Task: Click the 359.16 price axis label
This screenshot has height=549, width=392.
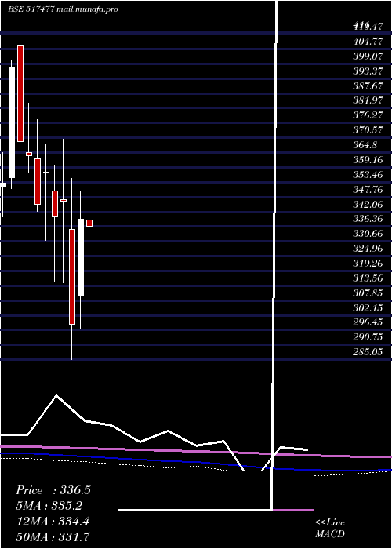Action: point(368,160)
